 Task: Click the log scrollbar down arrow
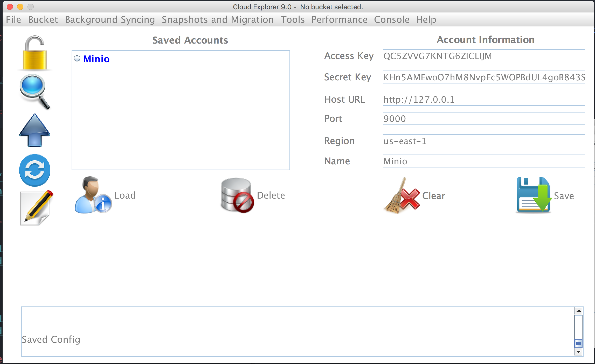pos(578,352)
